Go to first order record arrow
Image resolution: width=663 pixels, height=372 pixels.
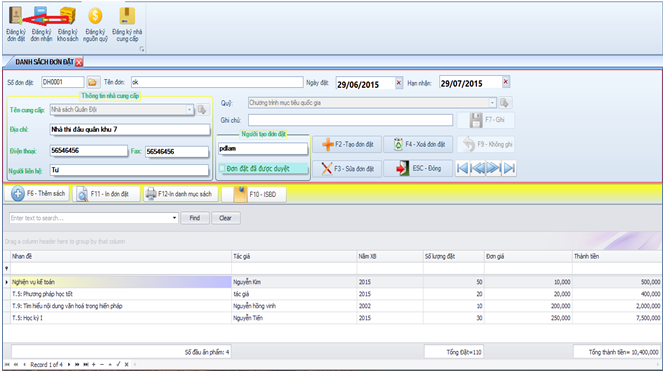click(x=463, y=168)
